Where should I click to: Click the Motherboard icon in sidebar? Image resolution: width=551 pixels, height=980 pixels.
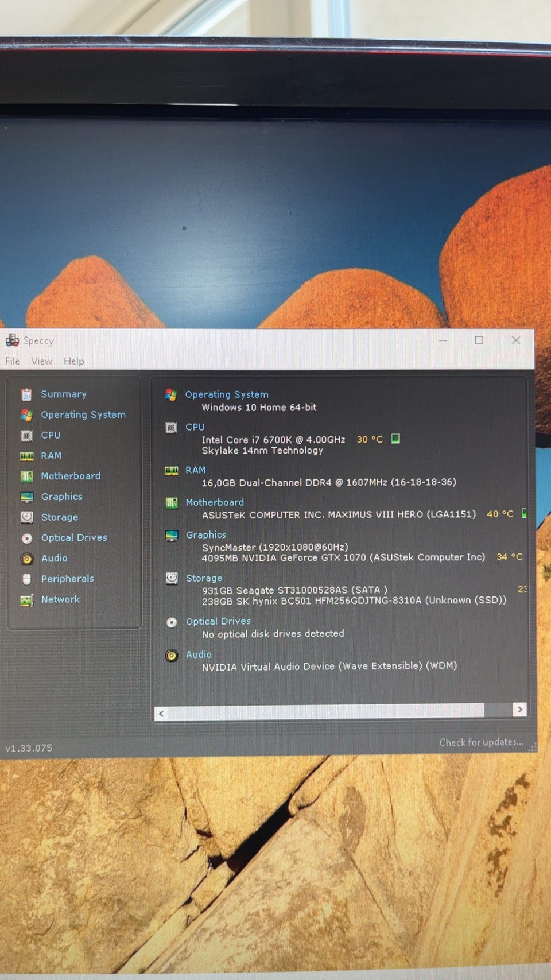pos(26,476)
